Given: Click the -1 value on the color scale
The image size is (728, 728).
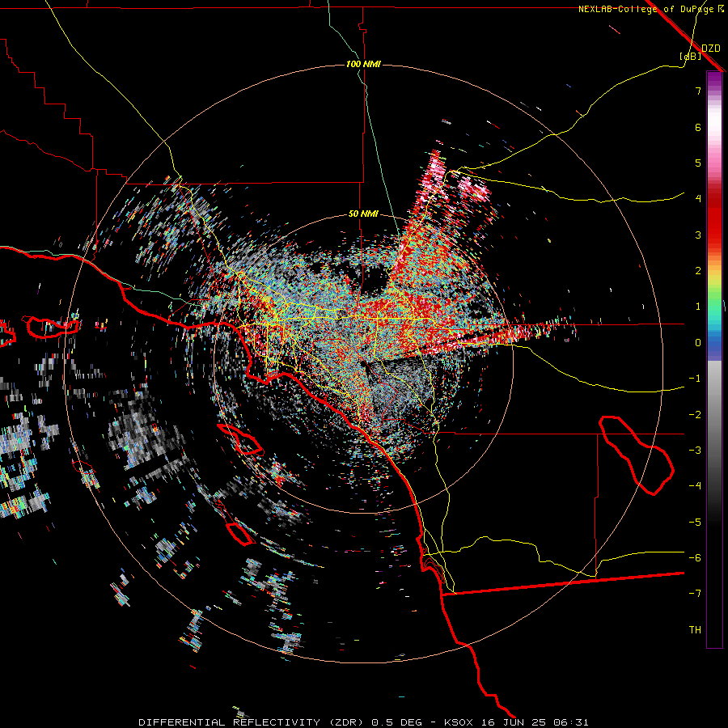Looking at the screenshot, I should pyautogui.click(x=695, y=379).
